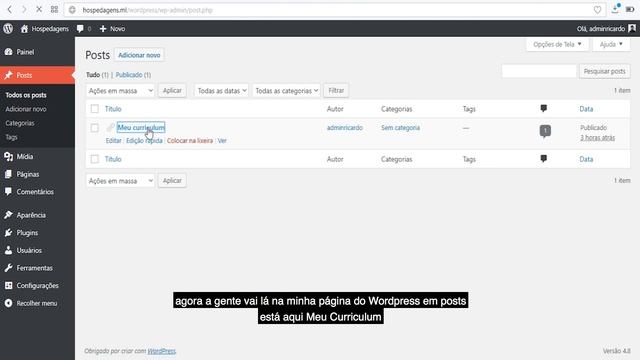Check the Meu curriculum post checkbox
Viewport: 640px width, 360px height.
[x=95, y=128]
